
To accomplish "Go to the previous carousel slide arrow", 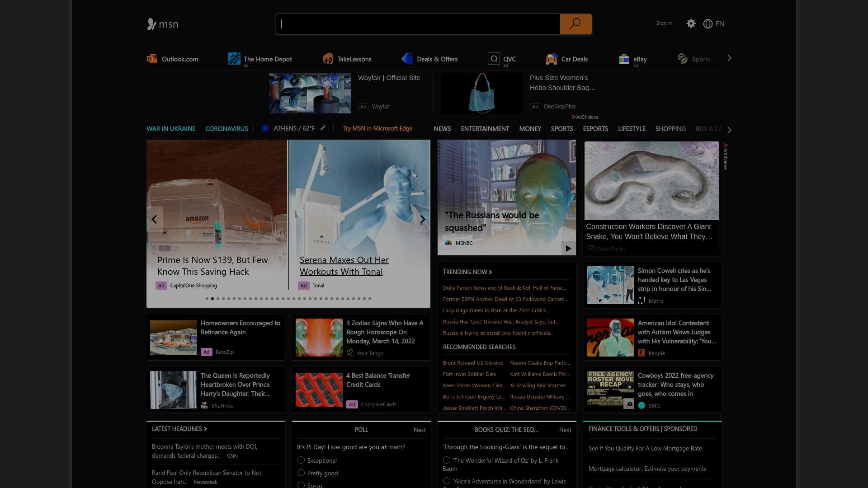I will (x=154, y=220).
